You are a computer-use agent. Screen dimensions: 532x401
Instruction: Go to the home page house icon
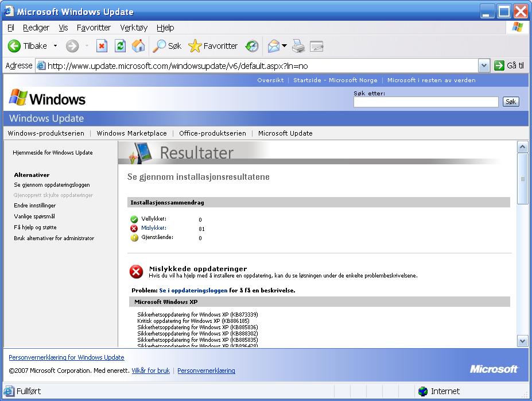coord(138,46)
